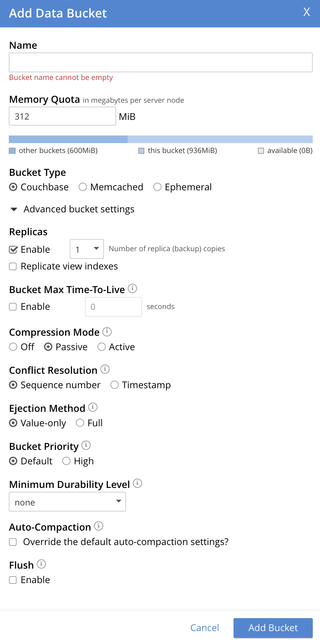Open Bucket Max Time-To-Live info icon
The height and width of the screenshot is (644, 320).
[133, 289]
